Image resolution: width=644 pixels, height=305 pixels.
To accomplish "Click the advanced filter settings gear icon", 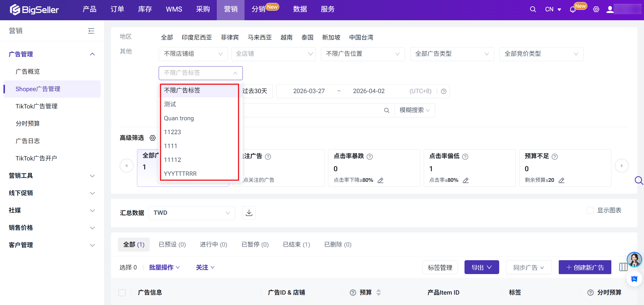I will [x=153, y=138].
